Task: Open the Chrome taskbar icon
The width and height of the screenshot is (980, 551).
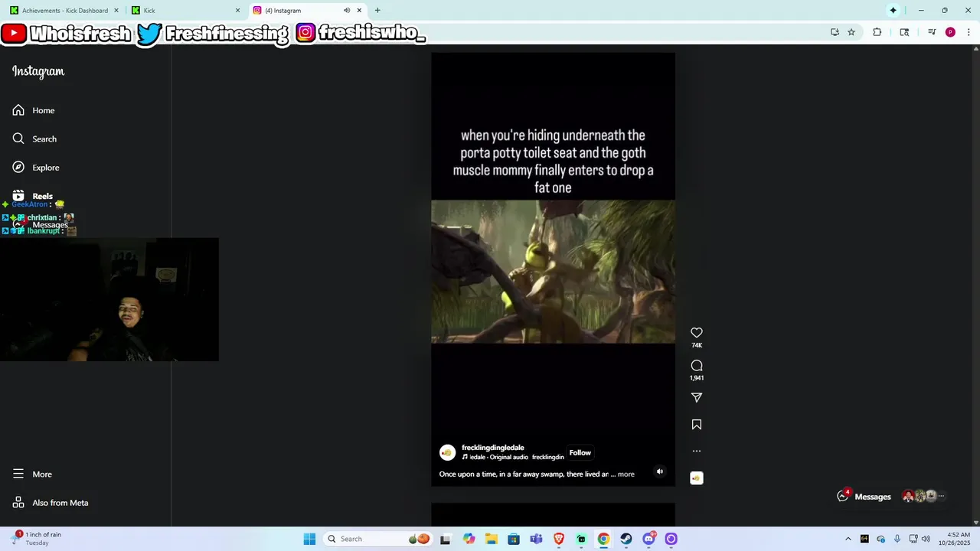Action: (603, 539)
